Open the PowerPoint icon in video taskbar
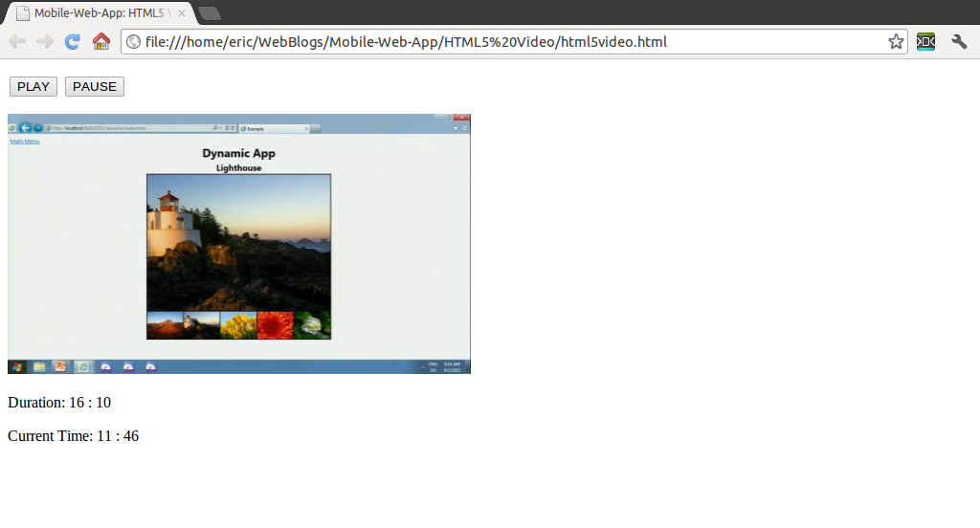980x528 pixels. [x=60, y=366]
